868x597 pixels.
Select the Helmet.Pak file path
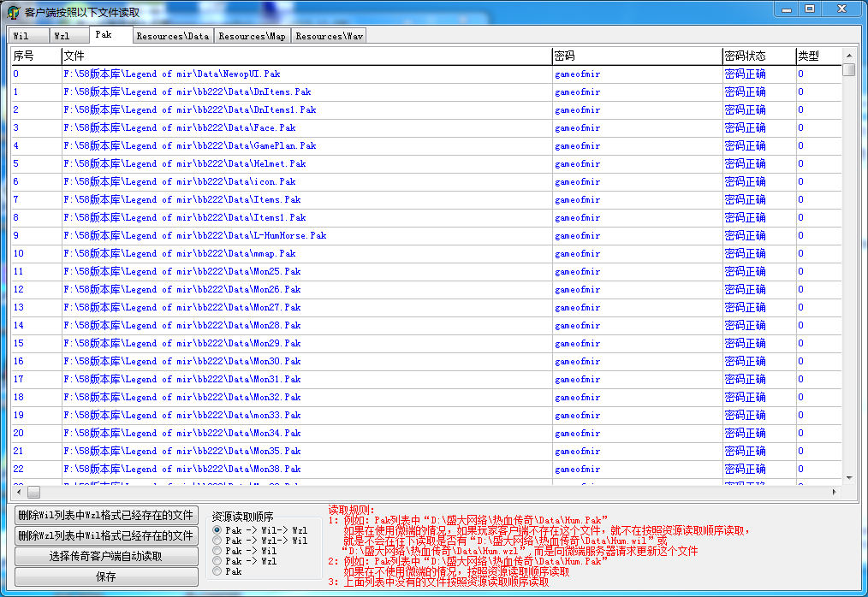coord(184,163)
